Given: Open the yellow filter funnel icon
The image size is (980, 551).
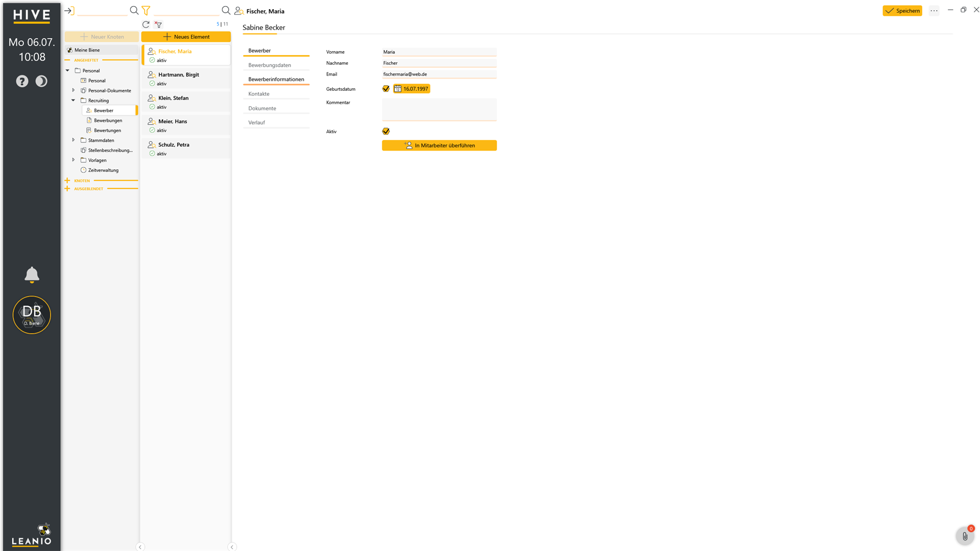Looking at the screenshot, I should coord(146,11).
